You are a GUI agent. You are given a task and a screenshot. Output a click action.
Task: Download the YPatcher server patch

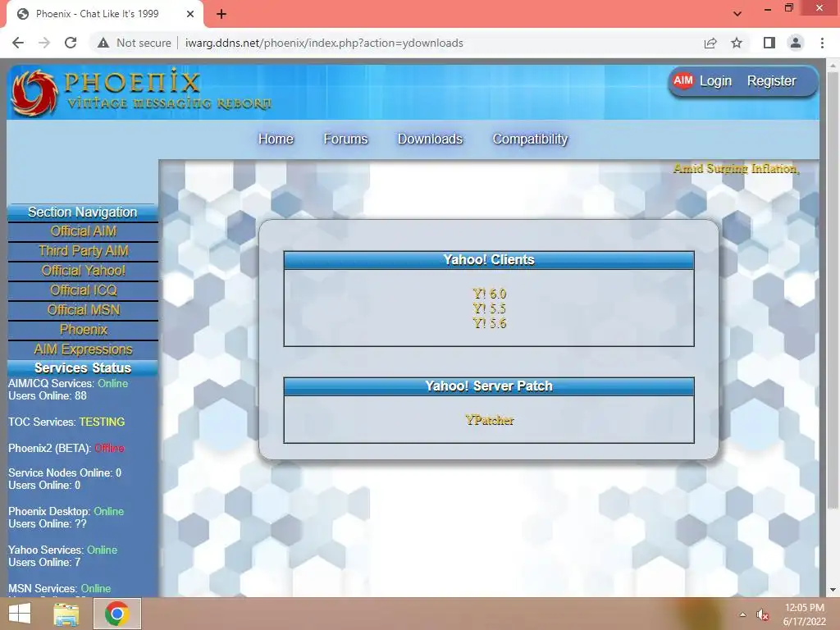pos(489,421)
